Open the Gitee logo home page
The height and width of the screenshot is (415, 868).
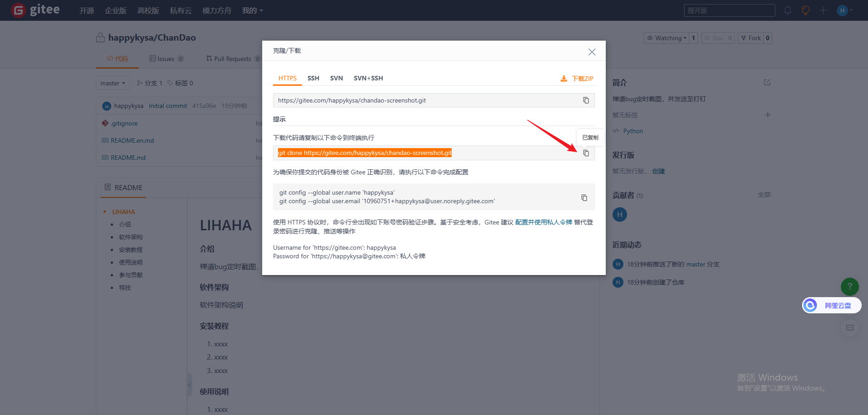tap(35, 10)
